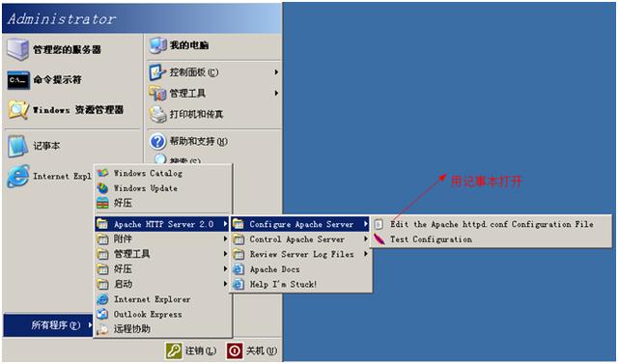Open Apache Docs menu entry
The width and height of the screenshot is (618, 364).
[x=301, y=269]
